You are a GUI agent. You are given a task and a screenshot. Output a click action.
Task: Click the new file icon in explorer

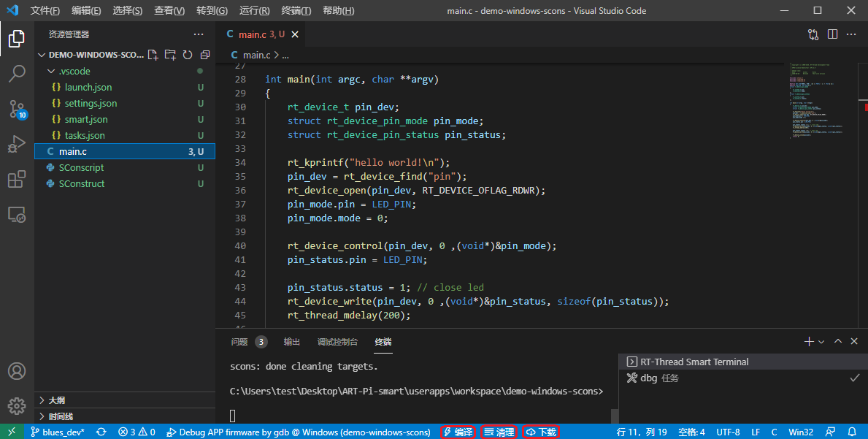(x=153, y=55)
